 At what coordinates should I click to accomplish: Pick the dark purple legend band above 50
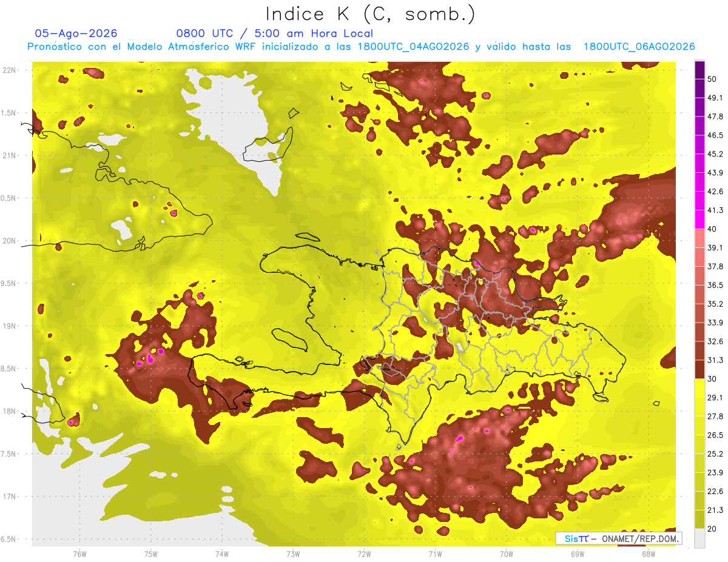coord(700,70)
